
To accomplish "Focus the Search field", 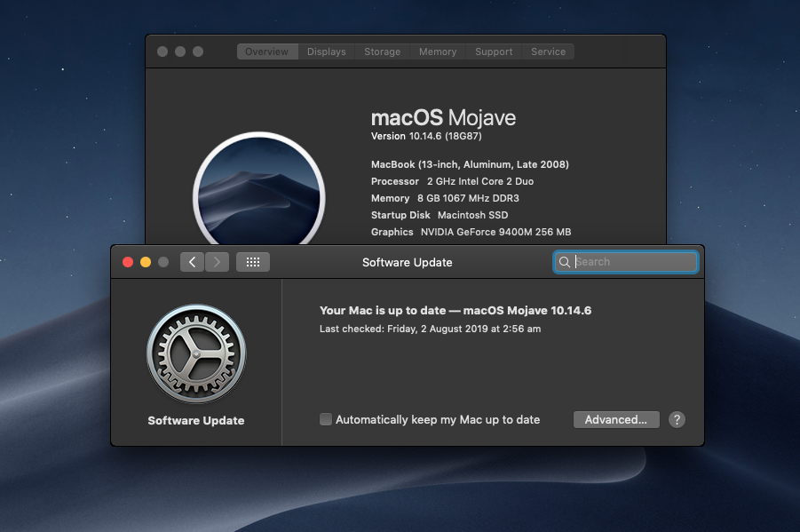I will click(626, 262).
